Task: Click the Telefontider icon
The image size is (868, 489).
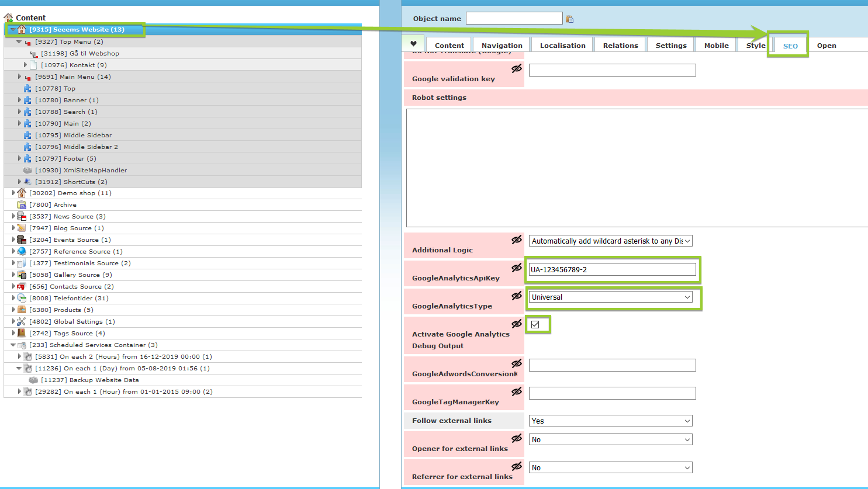Action: (22, 298)
